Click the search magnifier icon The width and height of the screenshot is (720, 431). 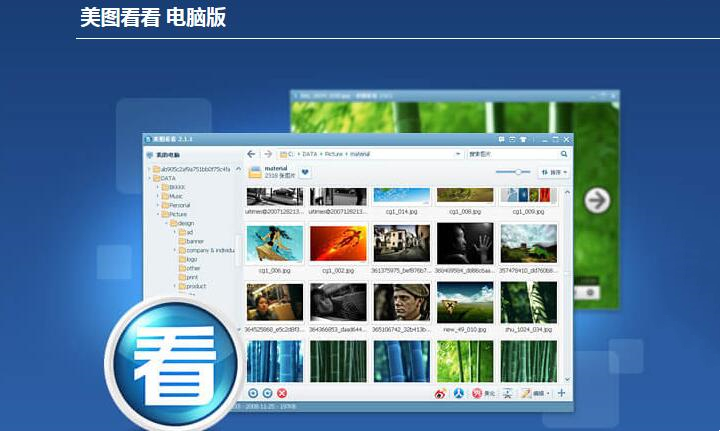point(564,154)
